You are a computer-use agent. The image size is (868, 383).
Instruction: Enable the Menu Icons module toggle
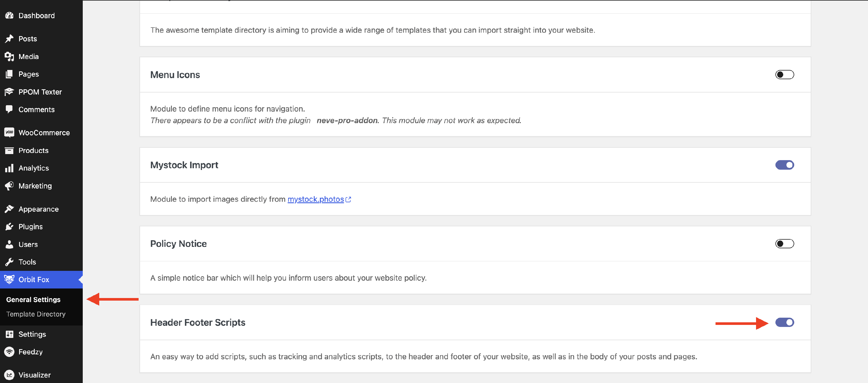pos(784,75)
